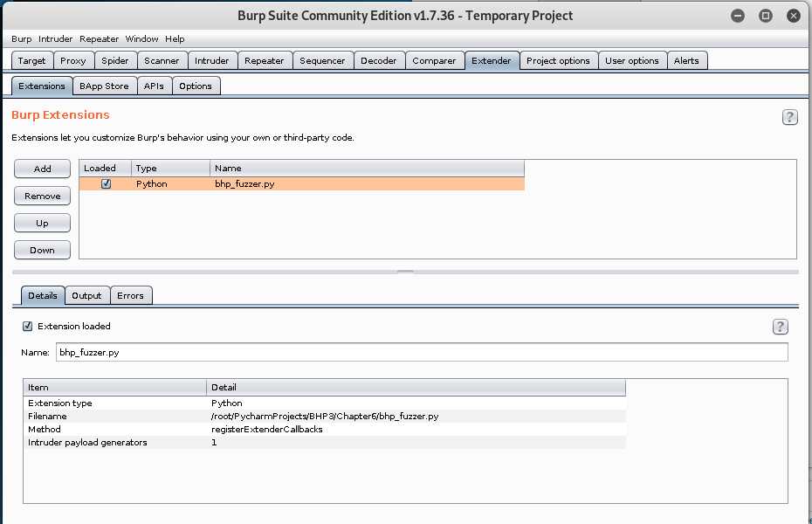Select the Method row label
Viewport: 812px width, 524px height.
pyautogui.click(x=45, y=430)
